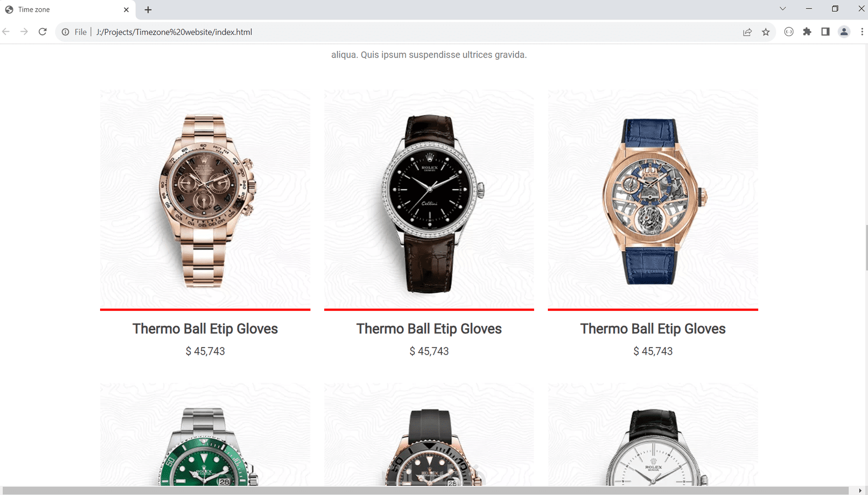Select the black dial Cellini watch image

tap(429, 200)
